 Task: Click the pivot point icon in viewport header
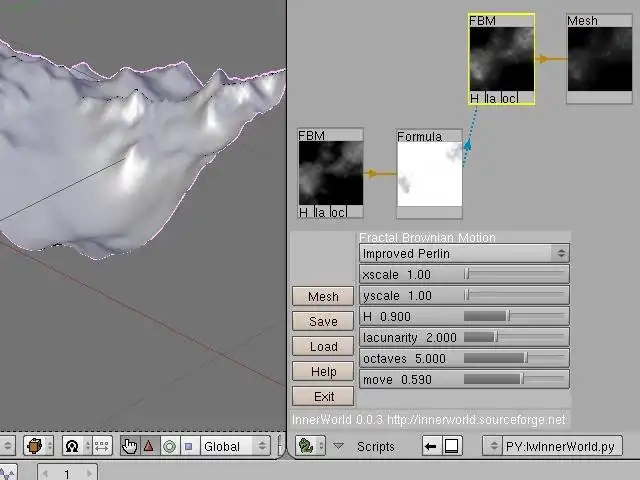(76, 446)
